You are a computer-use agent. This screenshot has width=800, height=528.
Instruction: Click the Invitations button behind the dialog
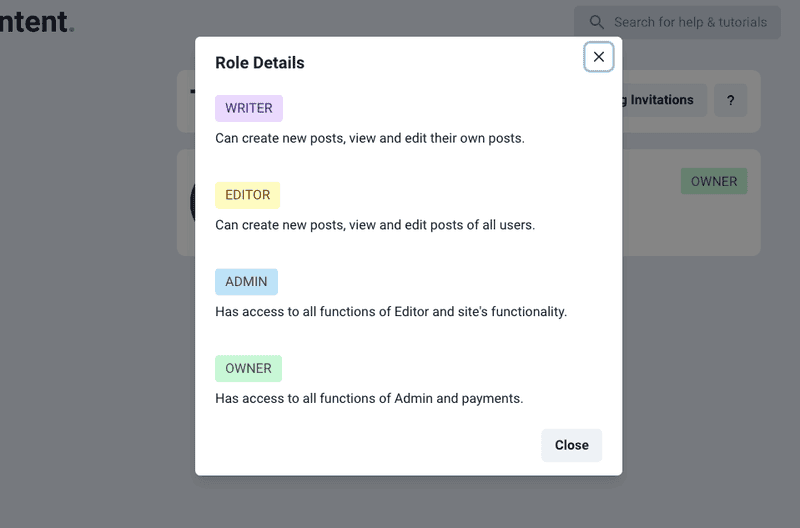[662, 100]
